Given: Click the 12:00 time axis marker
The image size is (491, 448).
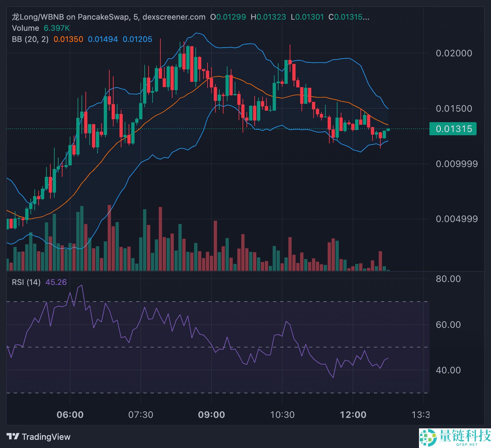Looking at the screenshot, I should (x=353, y=415).
